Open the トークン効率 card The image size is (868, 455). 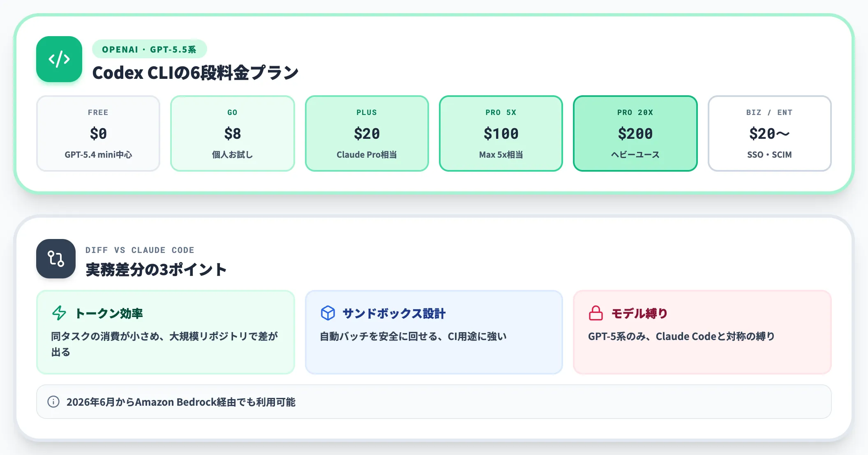[166, 332]
